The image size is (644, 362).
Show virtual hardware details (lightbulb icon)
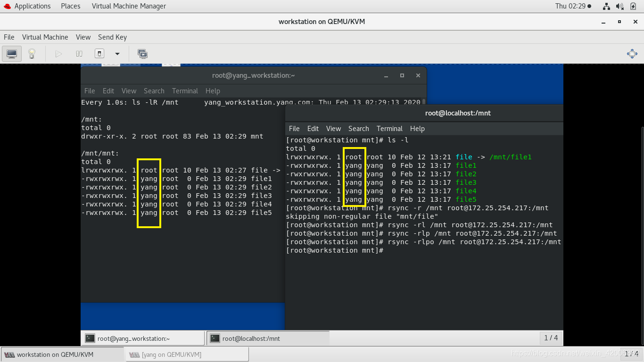(32, 54)
